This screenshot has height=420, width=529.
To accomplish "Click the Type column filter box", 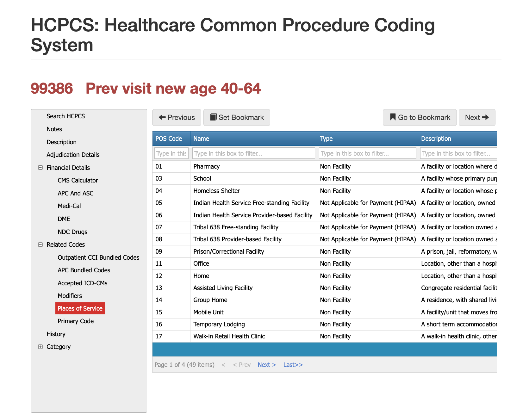I will [x=367, y=153].
